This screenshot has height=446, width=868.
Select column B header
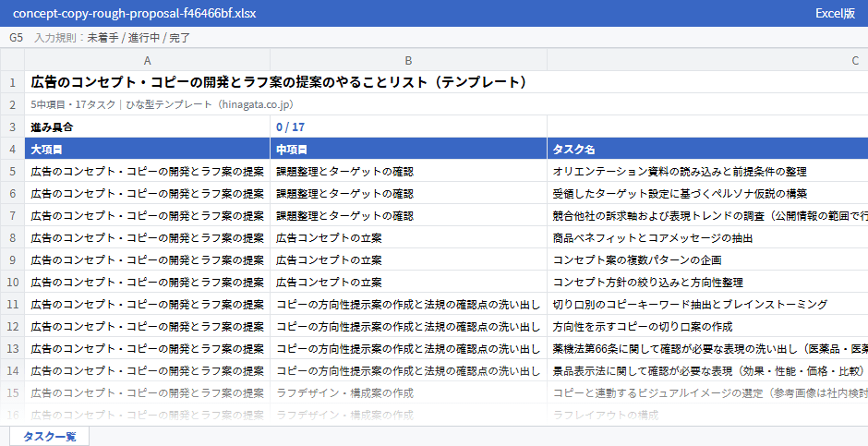click(x=408, y=60)
